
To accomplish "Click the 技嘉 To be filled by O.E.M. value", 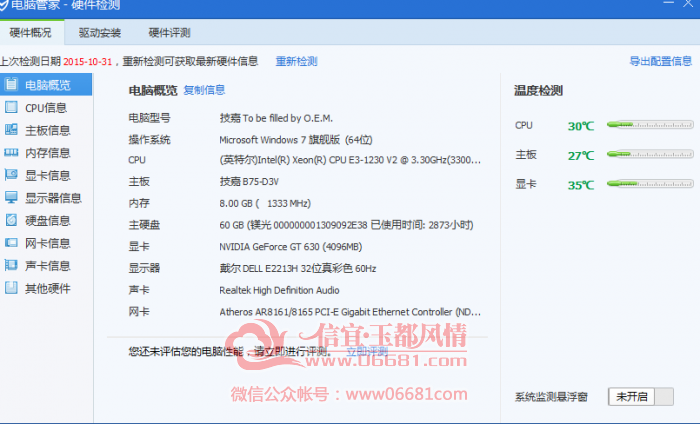I will [x=276, y=118].
